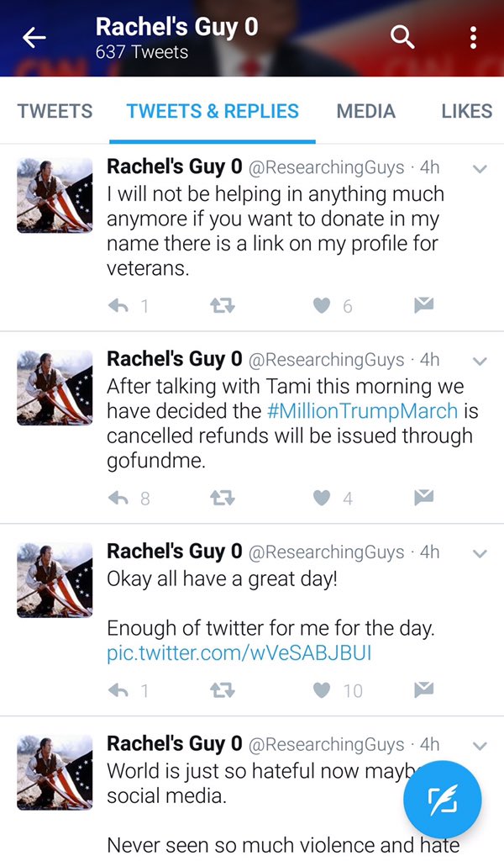Switch to the TWEETS tab

[55, 111]
